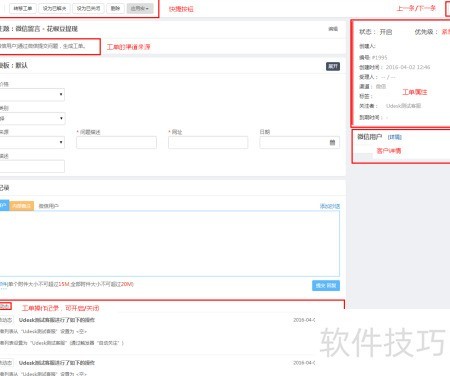Image resolution: width=450 pixels, height=376 pixels.
Task: Click the dark 展开 button in the template section
Action: coord(333,66)
